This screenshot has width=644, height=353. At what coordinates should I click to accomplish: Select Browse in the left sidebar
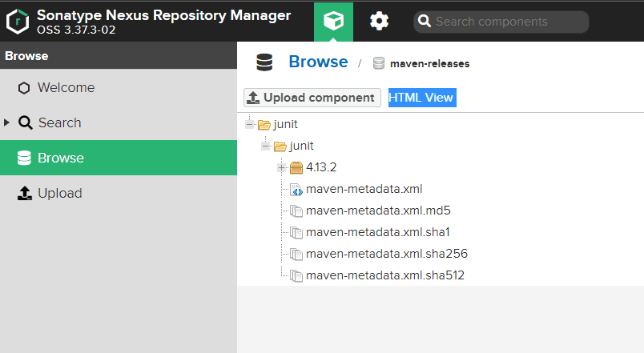(x=61, y=158)
